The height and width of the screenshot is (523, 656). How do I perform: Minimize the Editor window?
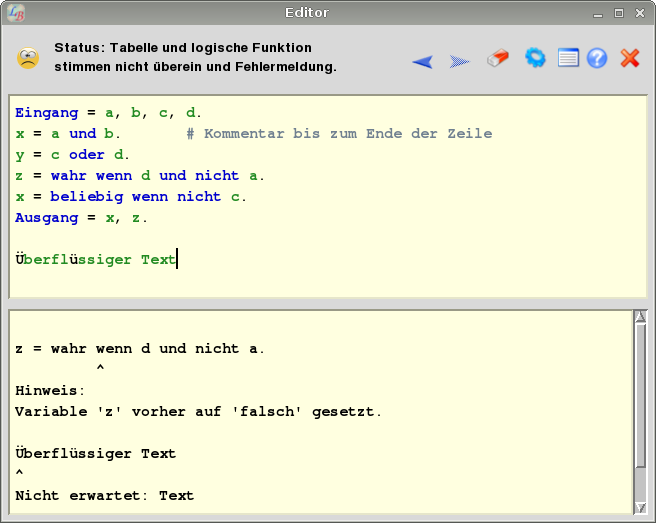(598, 13)
